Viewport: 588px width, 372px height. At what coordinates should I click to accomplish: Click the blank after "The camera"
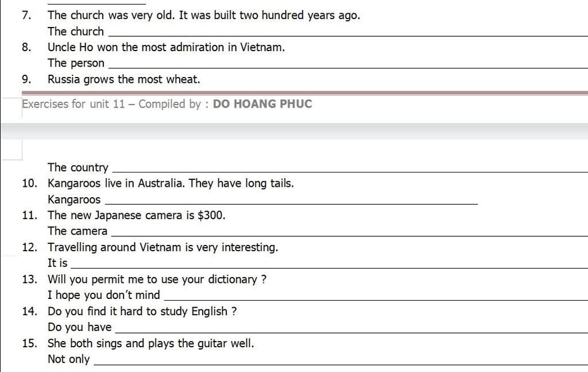point(350,232)
